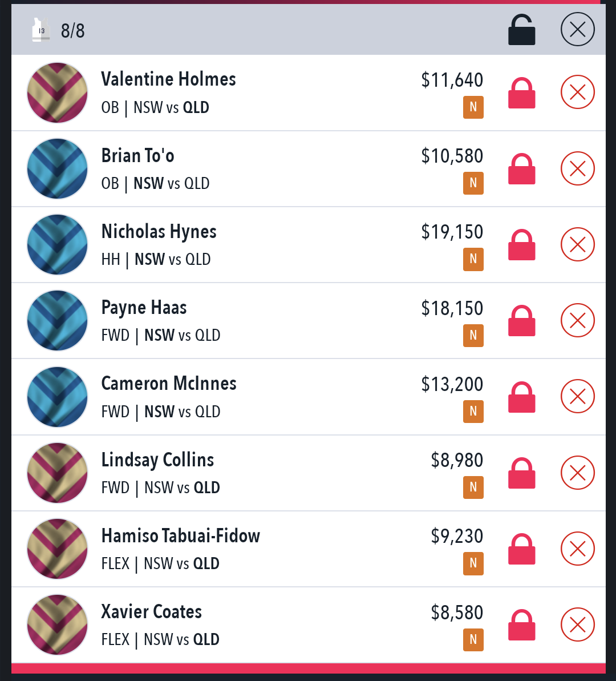Toggle lock on Valentine Holmes

point(521,92)
